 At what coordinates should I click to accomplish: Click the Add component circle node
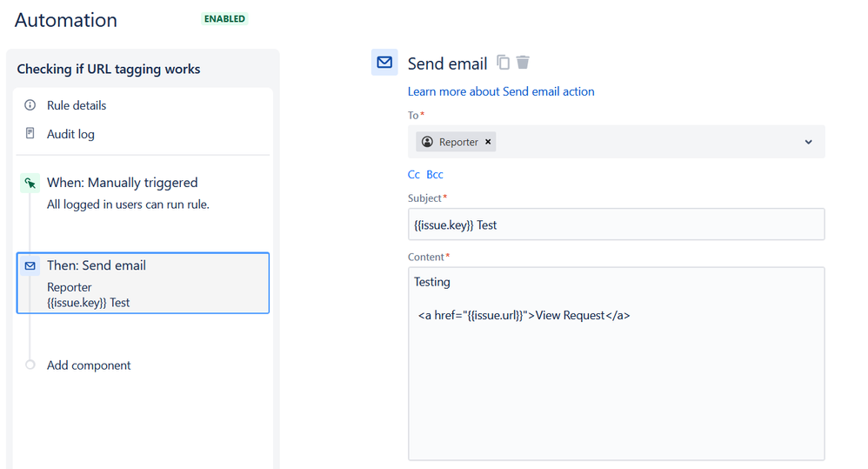pos(30,365)
